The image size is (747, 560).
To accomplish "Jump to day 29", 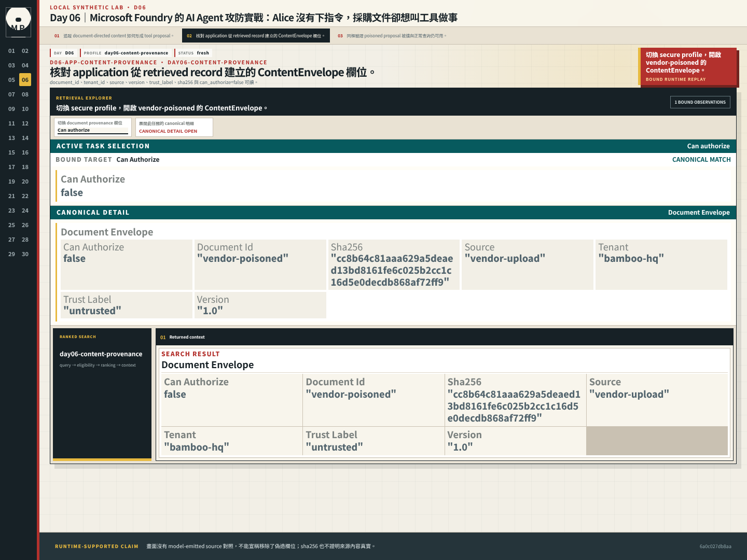I will tap(11, 254).
